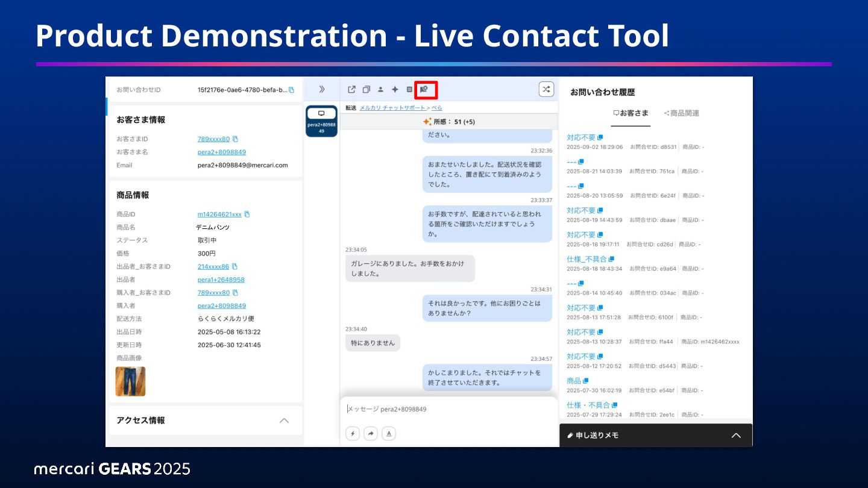868x488 pixels.
Task: Copy the 購入者_お客さまID value via copy icon
Action: click(x=235, y=293)
